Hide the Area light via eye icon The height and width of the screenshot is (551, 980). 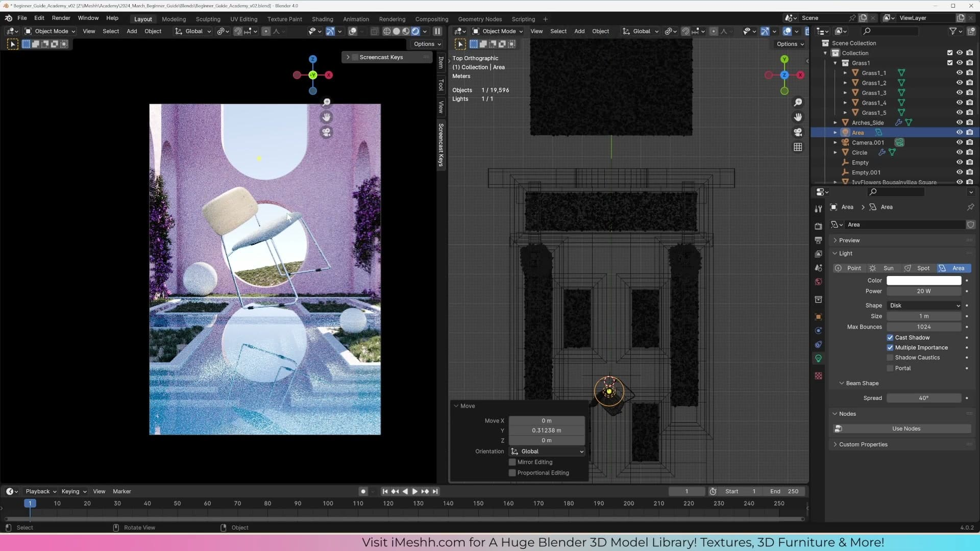click(960, 133)
